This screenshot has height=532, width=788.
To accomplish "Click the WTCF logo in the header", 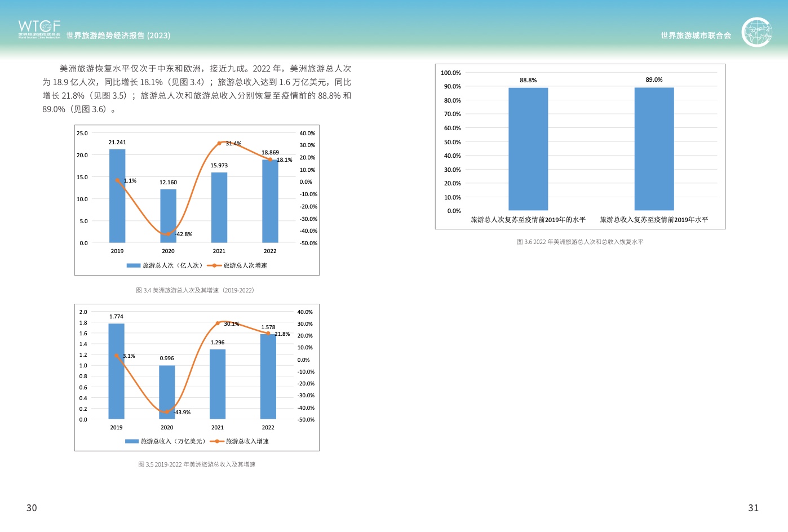I will (39, 29).
